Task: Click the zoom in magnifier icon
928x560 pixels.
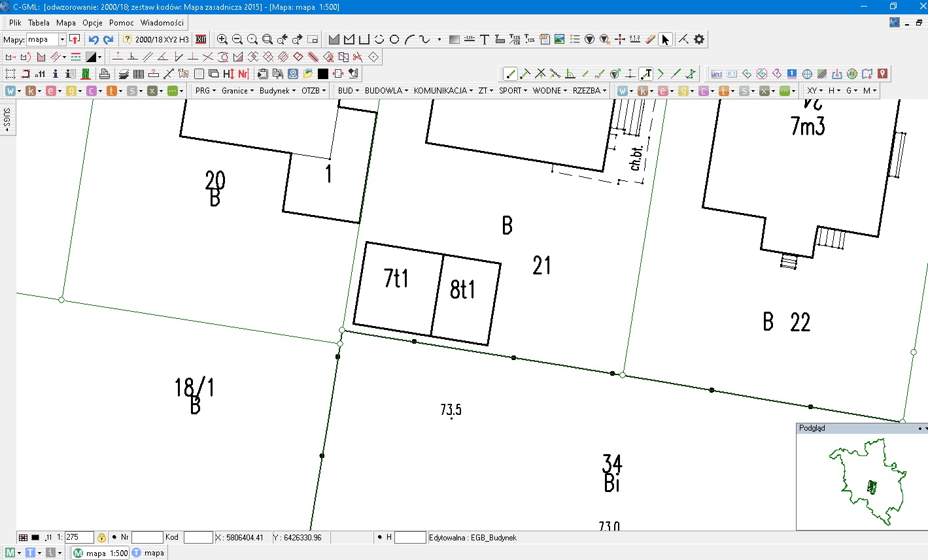Action: tap(222, 39)
